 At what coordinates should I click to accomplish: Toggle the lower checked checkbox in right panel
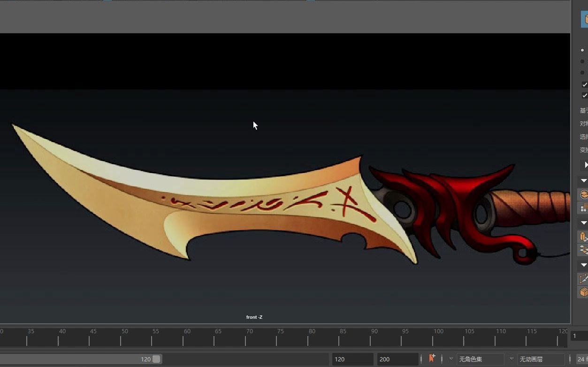tap(585, 96)
